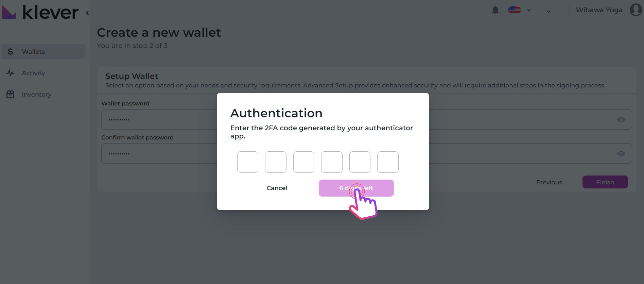Reveal the Wallet password field contents
The image size is (644, 284).
[621, 119]
